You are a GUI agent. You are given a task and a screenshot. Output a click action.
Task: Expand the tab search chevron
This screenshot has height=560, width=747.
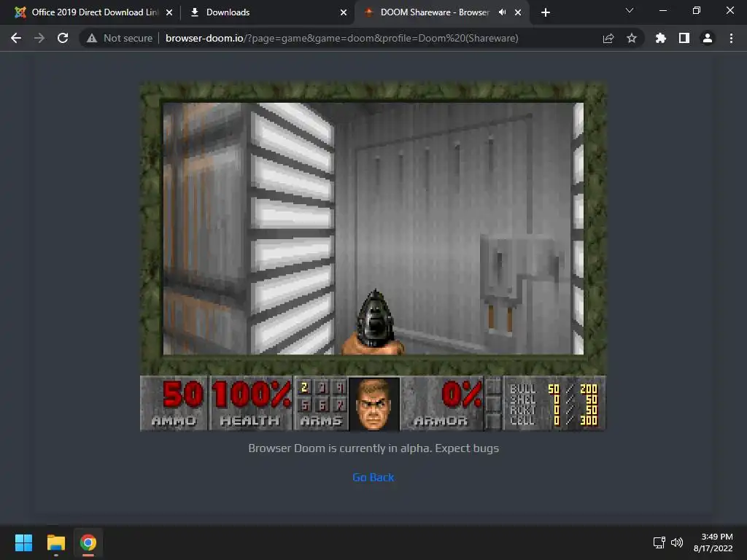(x=630, y=10)
